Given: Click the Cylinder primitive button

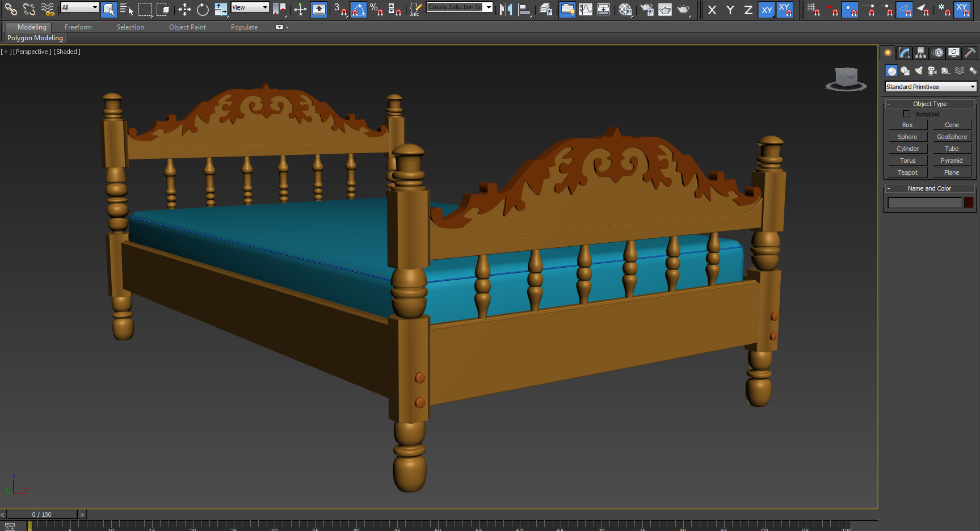Looking at the screenshot, I should (x=907, y=149).
